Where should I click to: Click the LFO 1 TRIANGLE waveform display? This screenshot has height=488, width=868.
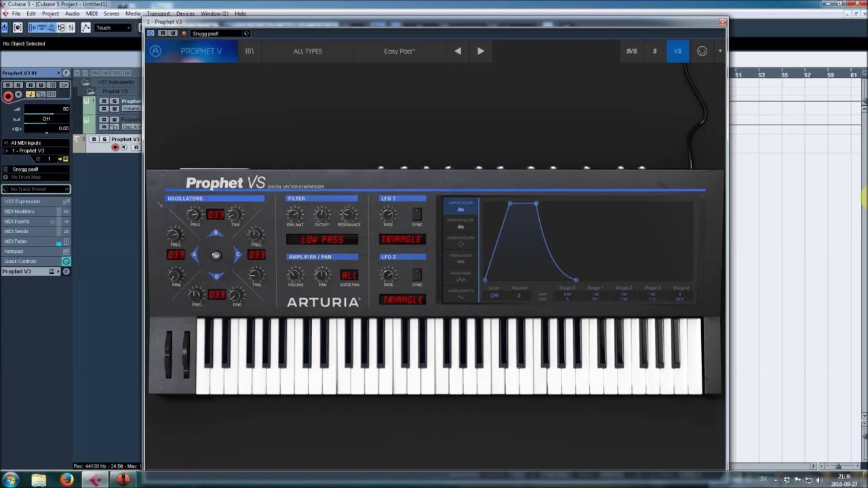click(402, 239)
